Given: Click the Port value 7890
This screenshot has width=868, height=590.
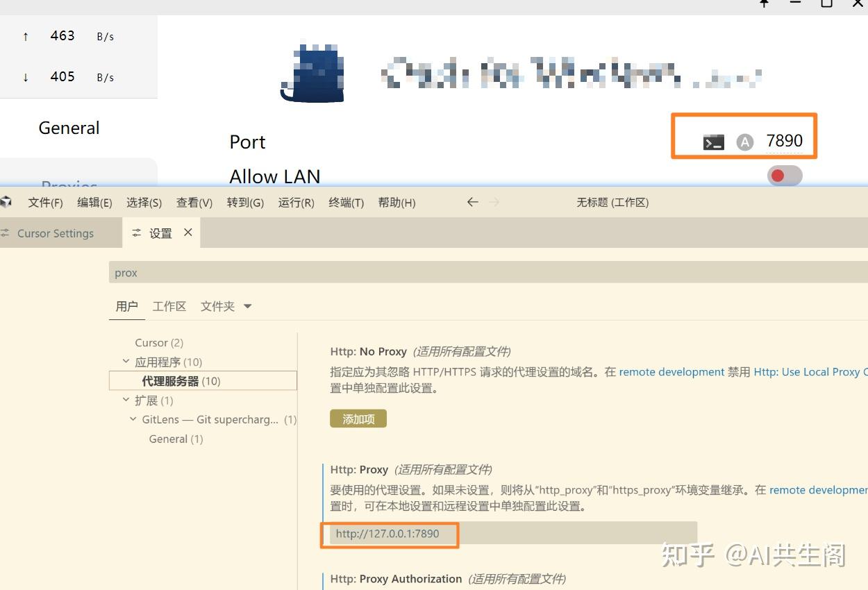Looking at the screenshot, I should [x=784, y=141].
